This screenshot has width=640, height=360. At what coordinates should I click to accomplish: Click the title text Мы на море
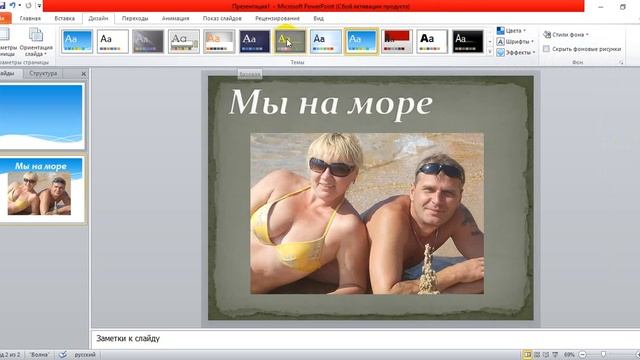tap(331, 103)
